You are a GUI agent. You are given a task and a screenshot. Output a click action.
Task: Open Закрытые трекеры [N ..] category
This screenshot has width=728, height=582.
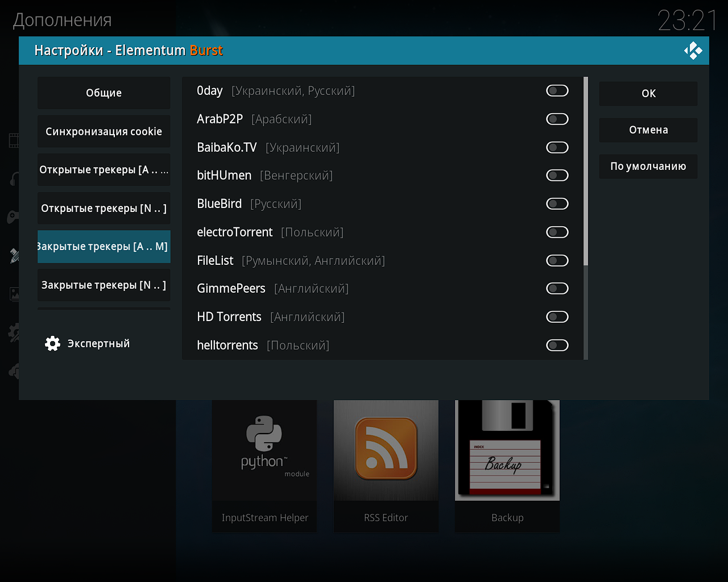pos(104,285)
